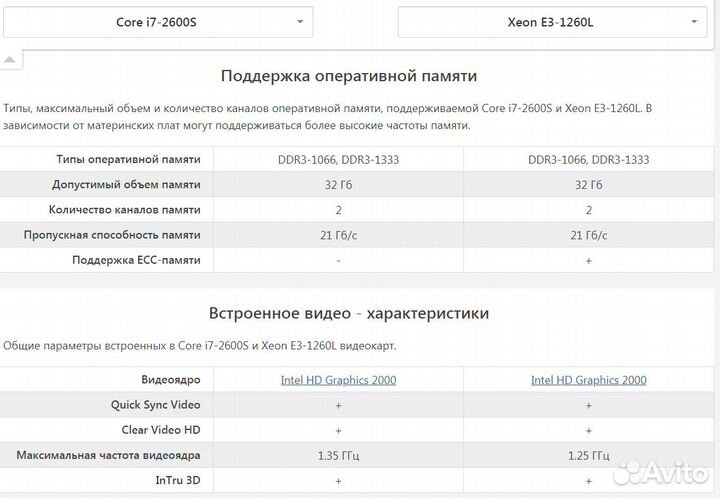Click the 'Quick Sync Video' row label
Image resolution: width=720 pixels, height=498 pixels.
click(156, 405)
